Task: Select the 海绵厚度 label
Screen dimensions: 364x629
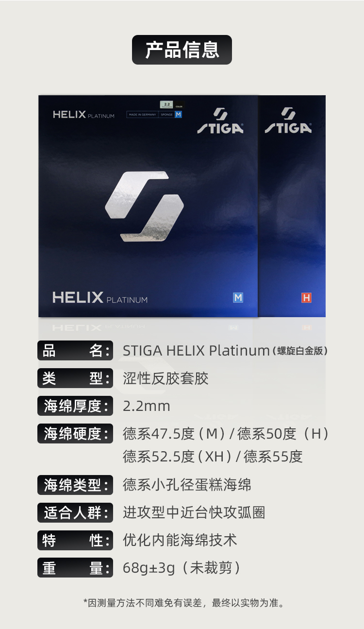Action: (75, 406)
